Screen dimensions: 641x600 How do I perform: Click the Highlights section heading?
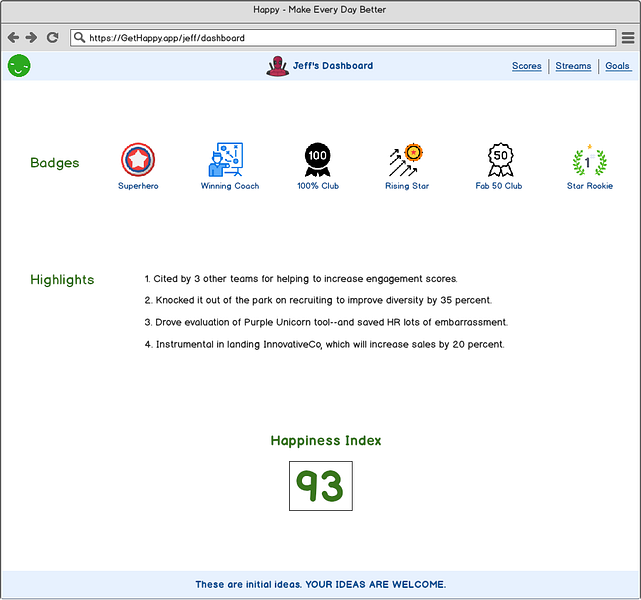tap(62, 280)
